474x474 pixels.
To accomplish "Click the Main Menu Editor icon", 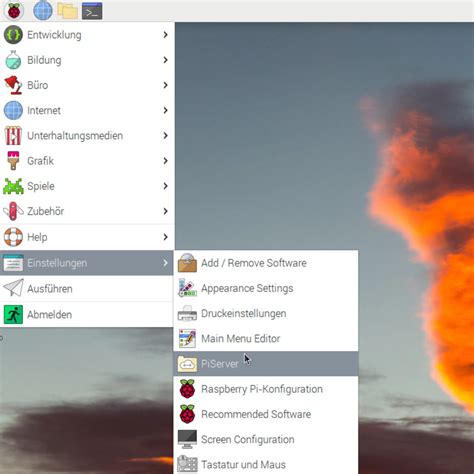I will tap(187, 339).
